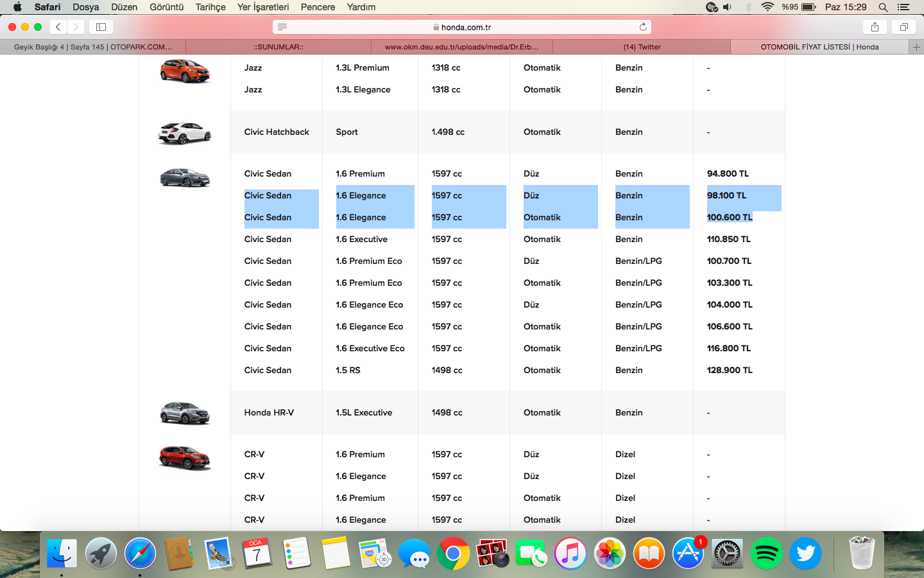Switch to the ::SUNUMLAR:: tab
Viewport: 924px width, 578px height.
click(278, 47)
